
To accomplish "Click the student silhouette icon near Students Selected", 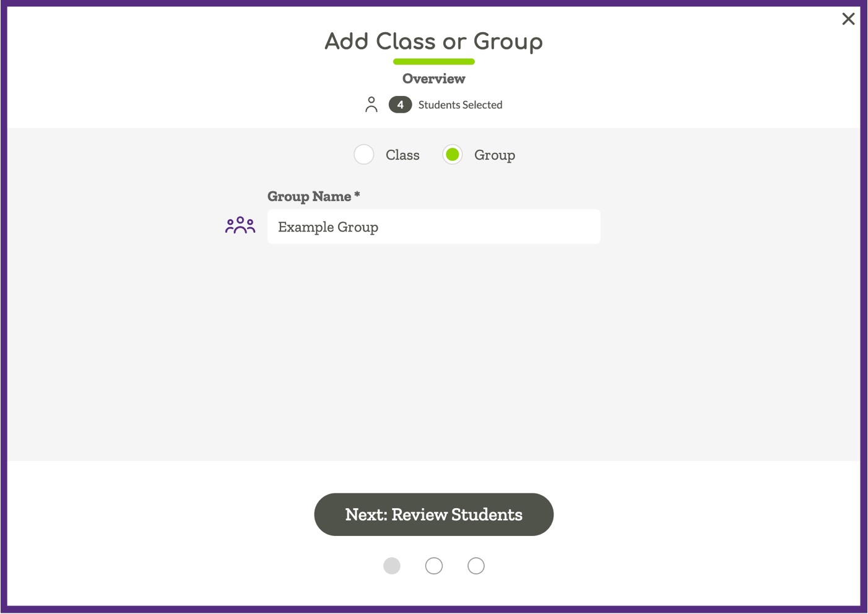I will tap(372, 104).
